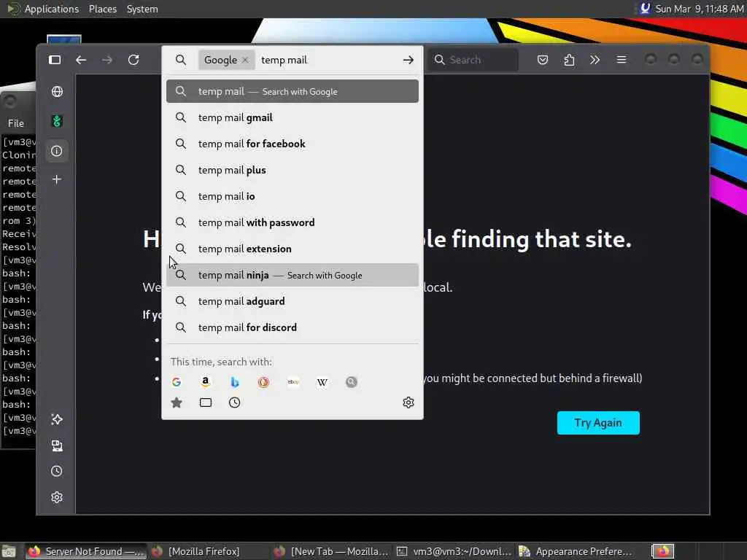Image resolution: width=747 pixels, height=560 pixels.
Task: Go back to the previous page
Action: point(81,60)
